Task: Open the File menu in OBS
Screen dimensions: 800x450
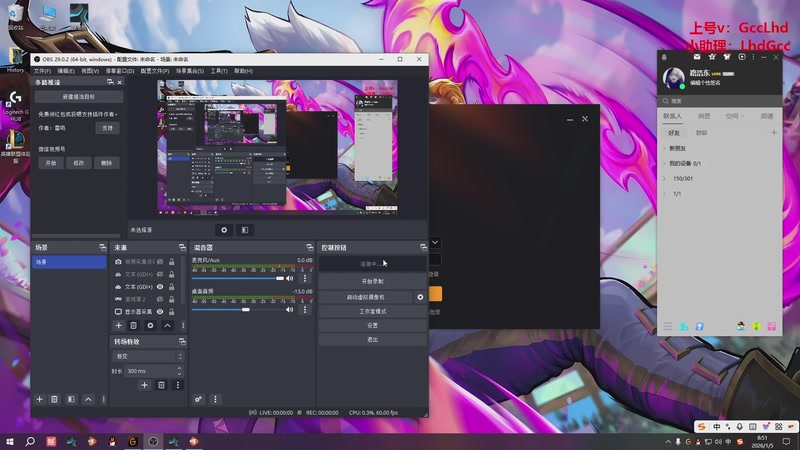Action: tap(42, 71)
